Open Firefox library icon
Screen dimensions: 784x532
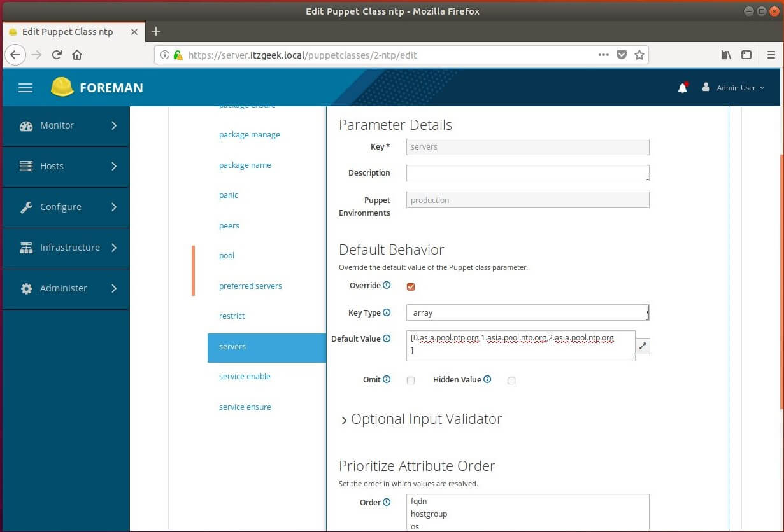point(726,55)
